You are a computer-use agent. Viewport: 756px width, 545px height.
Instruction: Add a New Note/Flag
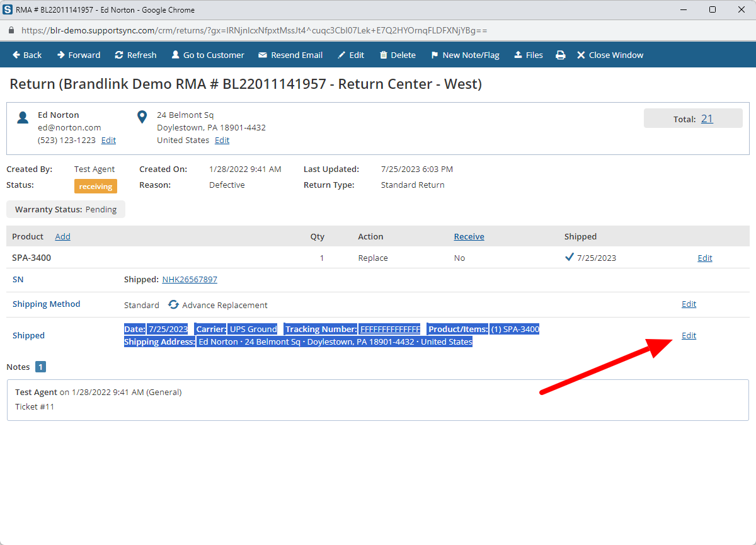[465, 55]
